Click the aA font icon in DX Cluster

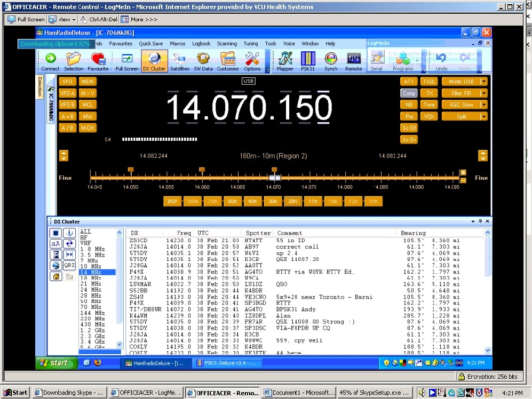point(56,244)
